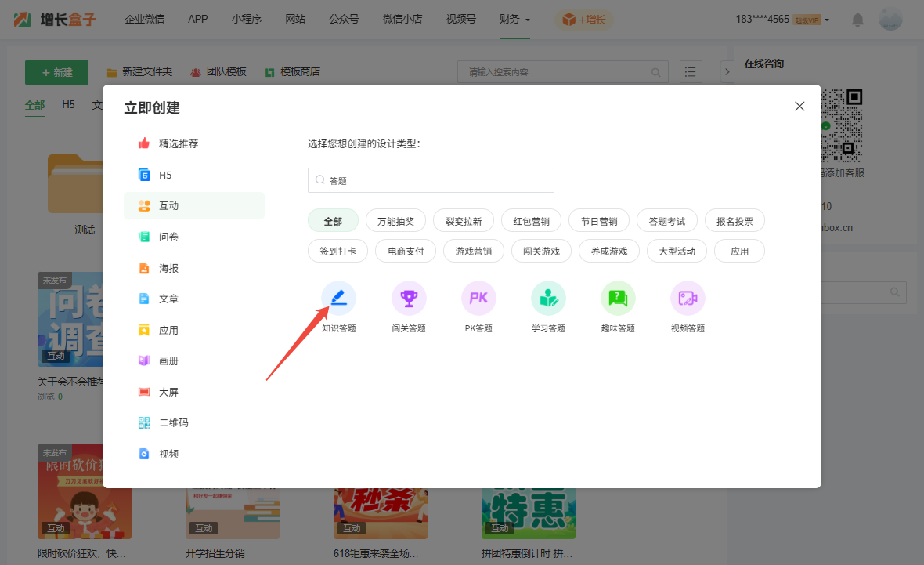Select the 全部 filter tag
The width and height of the screenshot is (924, 565).
point(333,221)
